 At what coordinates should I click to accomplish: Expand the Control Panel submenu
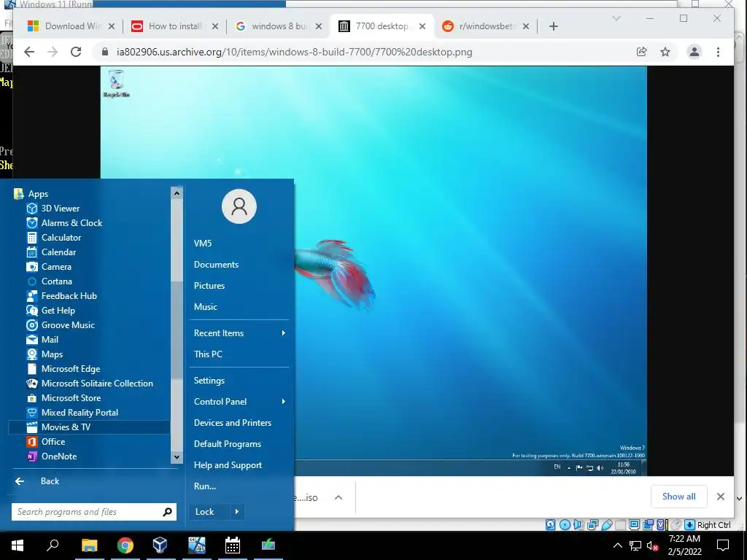coord(284,402)
